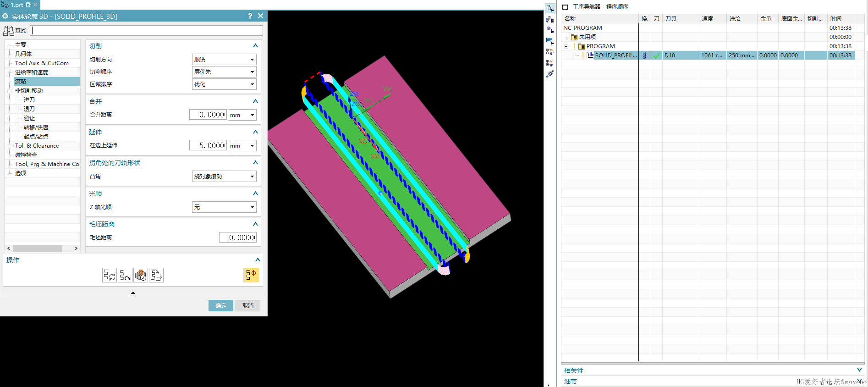The width and height of the screenshot is (868, 387).
Task: Click the bottom pen-shaped navigator sidebar icon
Action: click(x=550, y=73)
